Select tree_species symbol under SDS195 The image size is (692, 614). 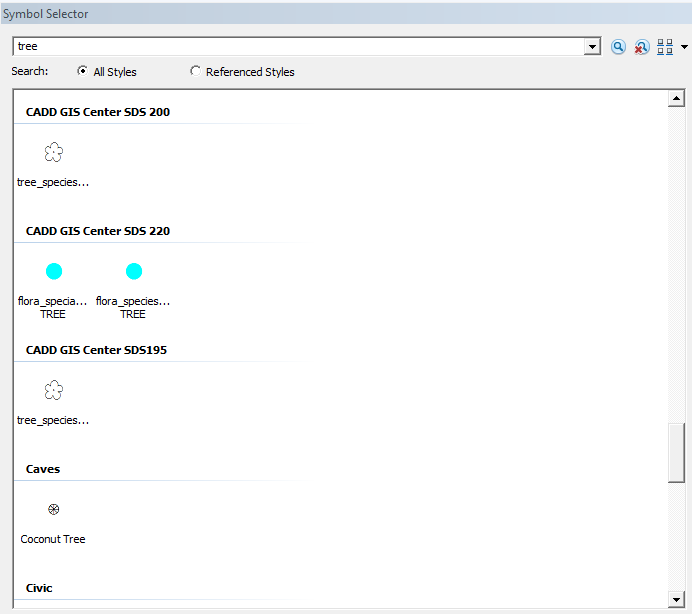pos(53,390)
